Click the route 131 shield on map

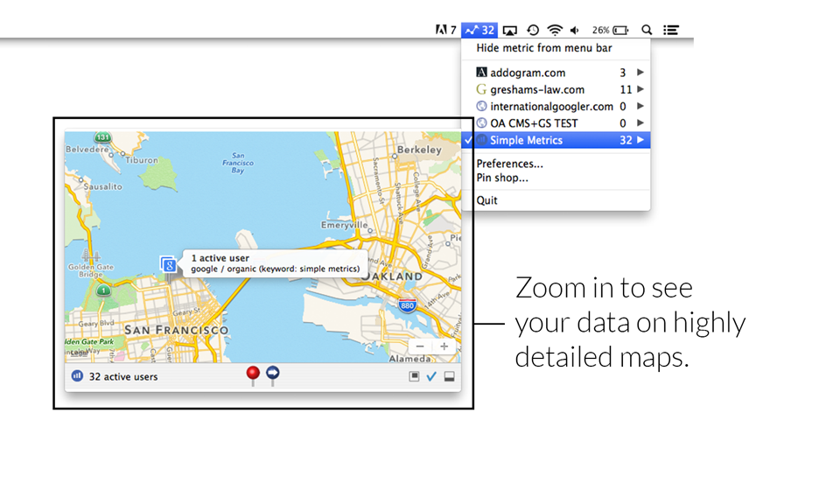click(x=102, y=137)
